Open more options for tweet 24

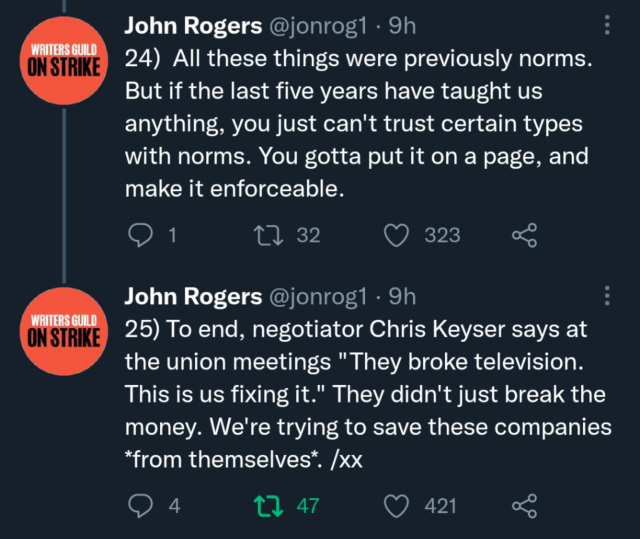(x=609, y=26)
